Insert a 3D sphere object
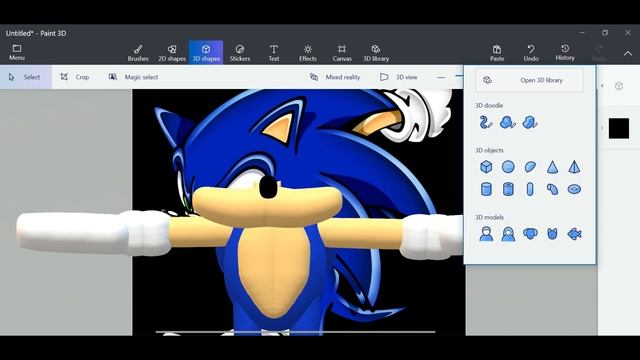This screenshot has height=360, width=640. pyautogui.click(x=508, y=167)
